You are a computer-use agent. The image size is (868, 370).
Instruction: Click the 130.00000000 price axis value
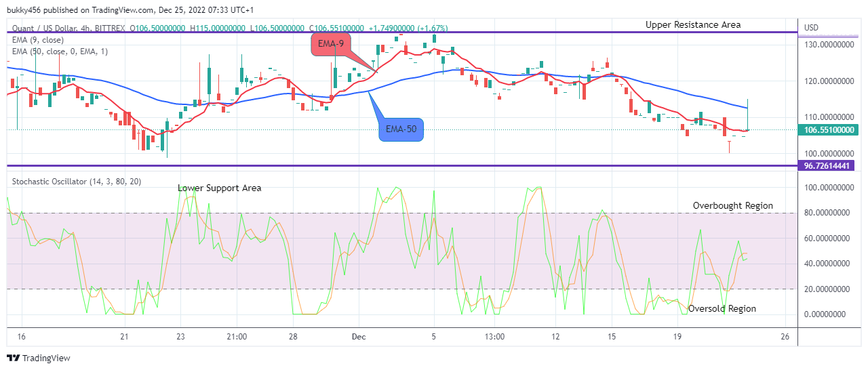point(829,45)
